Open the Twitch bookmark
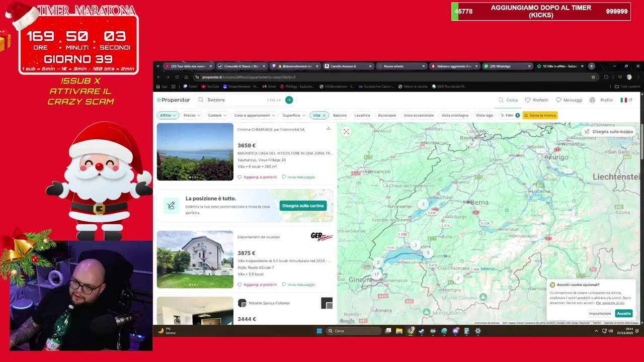This screenshot has height=362, width=644. tap(191, 86)
